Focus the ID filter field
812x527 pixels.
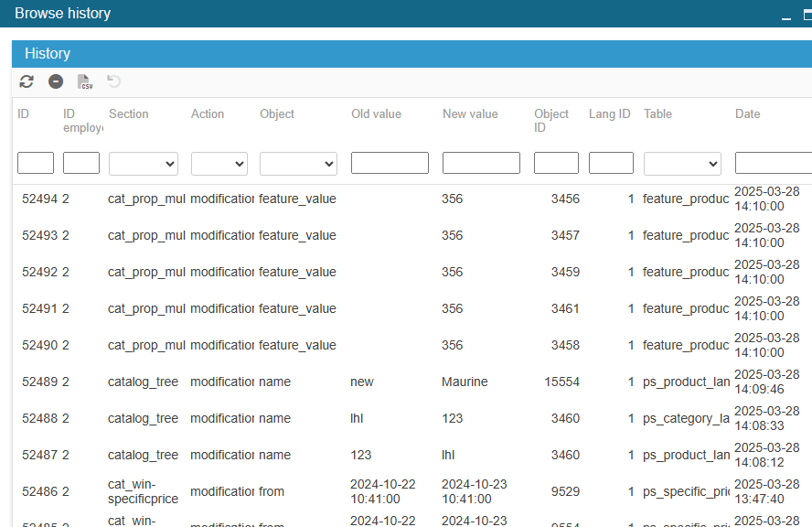[36, 163]
